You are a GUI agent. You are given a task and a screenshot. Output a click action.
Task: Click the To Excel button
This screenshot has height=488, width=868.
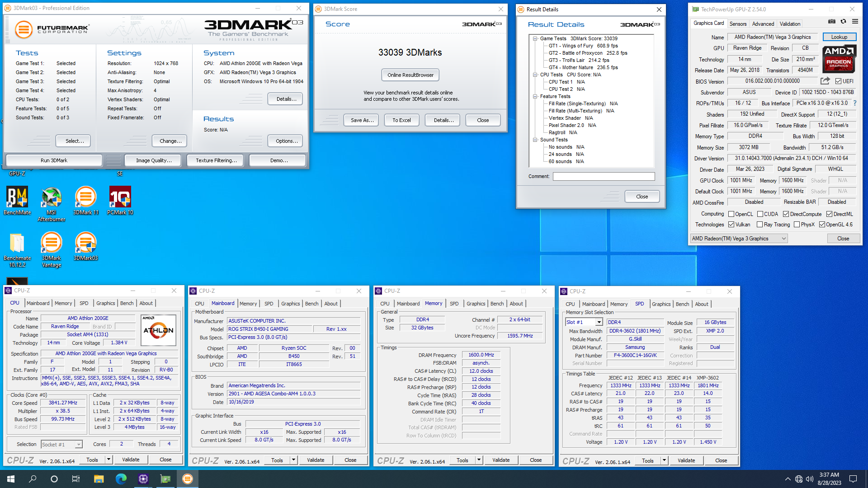[401, 120]
